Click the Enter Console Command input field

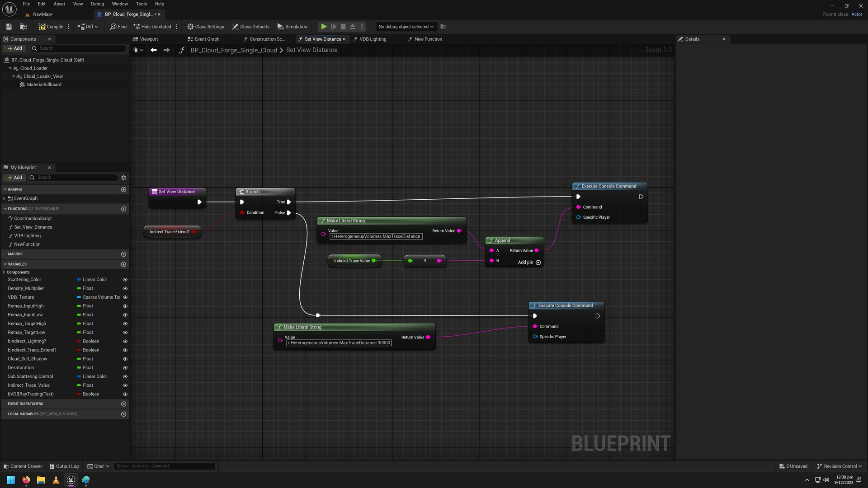pyautogui.click(x=165, y=466)
